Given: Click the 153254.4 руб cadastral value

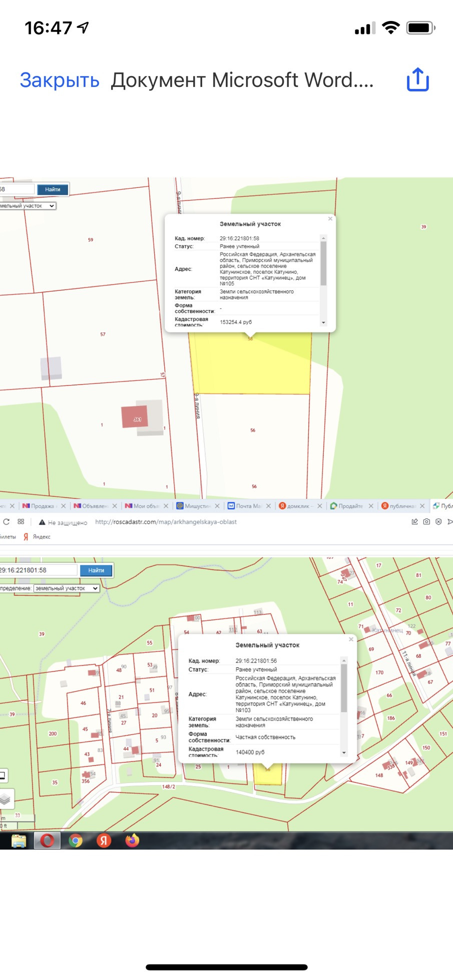Looking at the screenshot, I should tap(236, 322).
